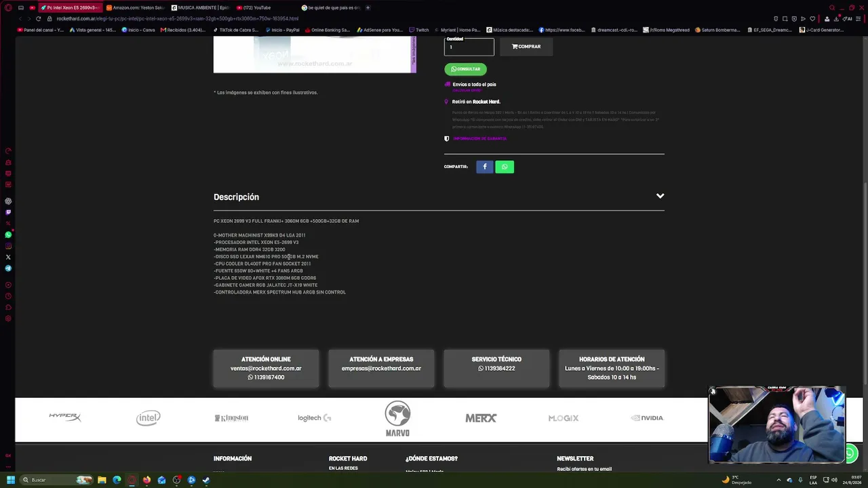Viewport: 868px width, 488px height.
Task: Click the heart bookmark icon in toolbar
Action: coord(812,18)
